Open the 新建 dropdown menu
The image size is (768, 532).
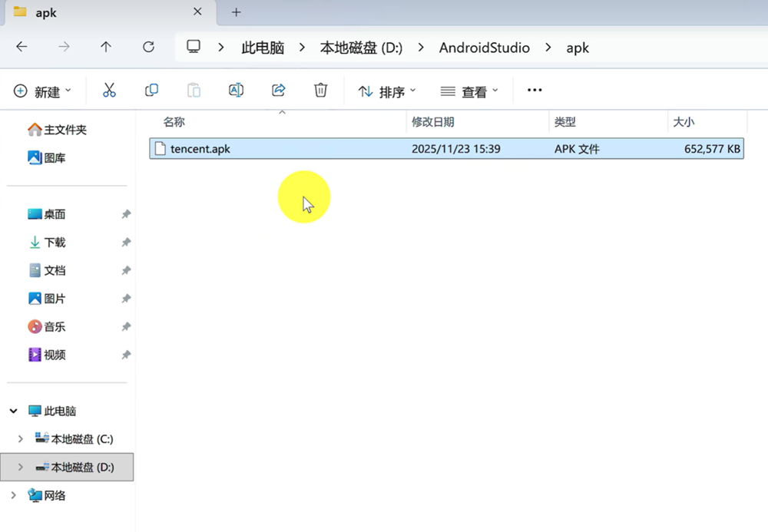42,91
